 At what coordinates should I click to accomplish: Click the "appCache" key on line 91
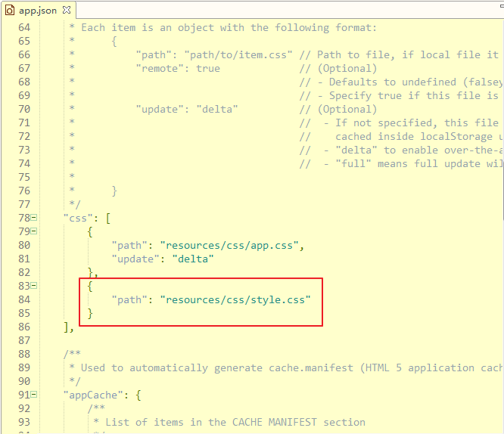pos(93,395)
